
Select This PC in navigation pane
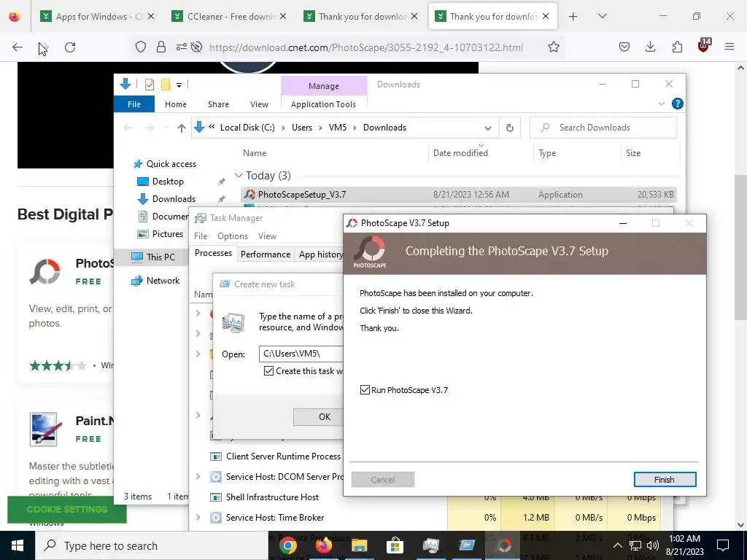tap(153, 257)
